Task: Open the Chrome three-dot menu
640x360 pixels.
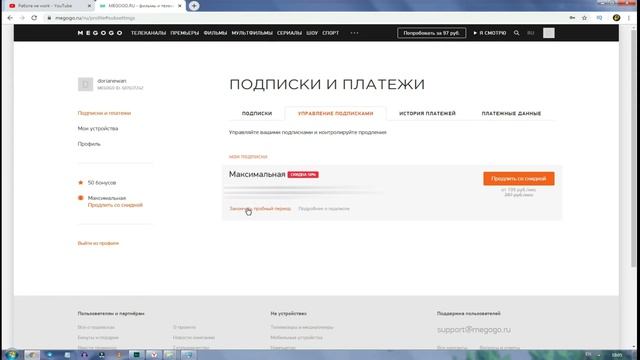Action: point(629,18)
